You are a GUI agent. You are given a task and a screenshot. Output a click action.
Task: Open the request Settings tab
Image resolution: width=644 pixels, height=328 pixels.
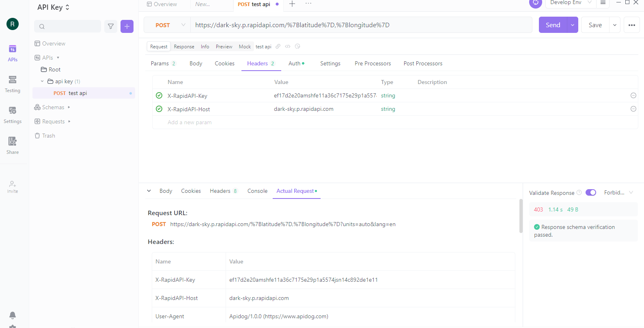330,63
